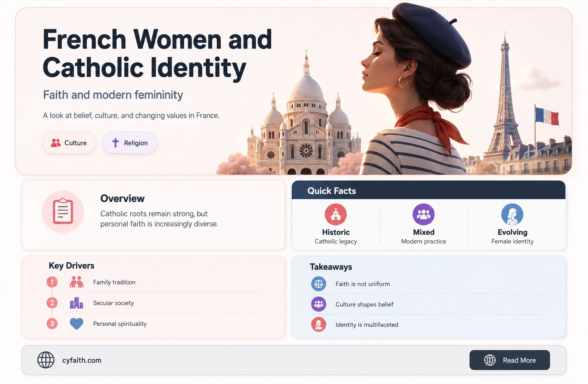Click the buildings icon beside Secular society
The width and height of the screenshot is (588, 384).
pos(77,303)
